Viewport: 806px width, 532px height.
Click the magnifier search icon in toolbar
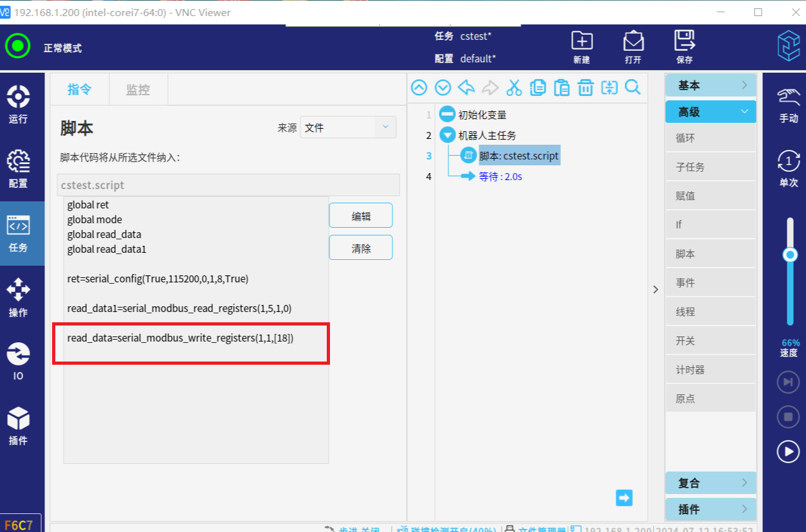point(632,87)
